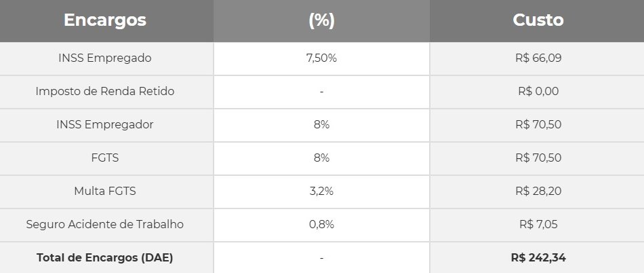Click the 7,50% percentage value
Image resolution: width=644 pixels, height=273 pixels.
coord(321,58)
